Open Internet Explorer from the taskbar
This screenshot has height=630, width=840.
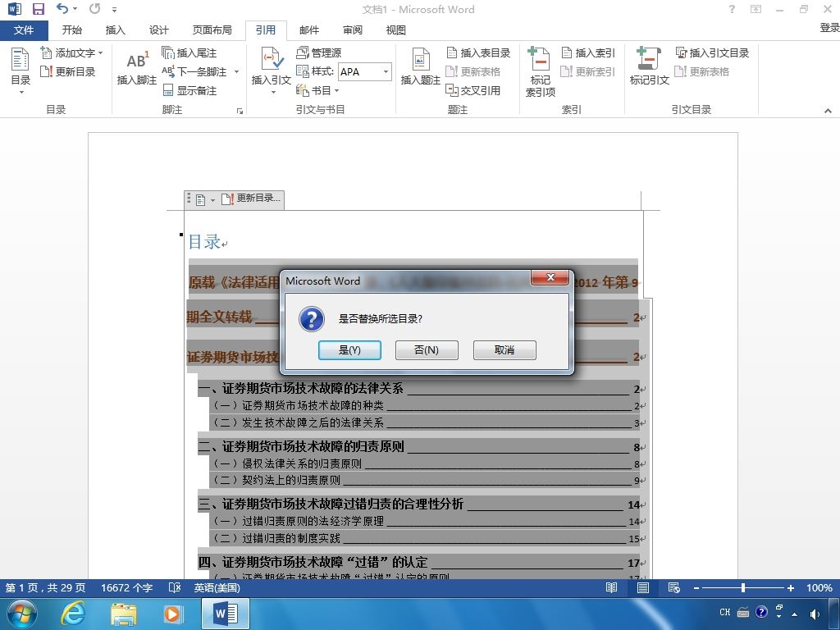click(72, 614)
